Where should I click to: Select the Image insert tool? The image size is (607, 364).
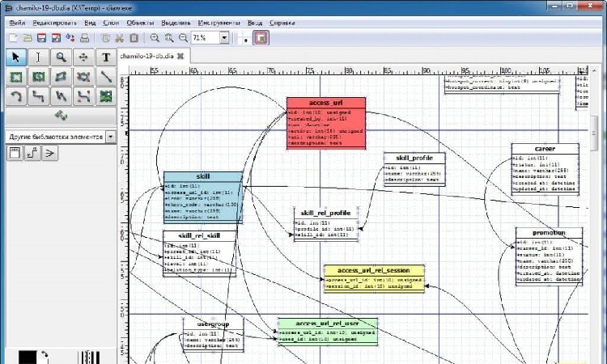click(x=106, y=96)
